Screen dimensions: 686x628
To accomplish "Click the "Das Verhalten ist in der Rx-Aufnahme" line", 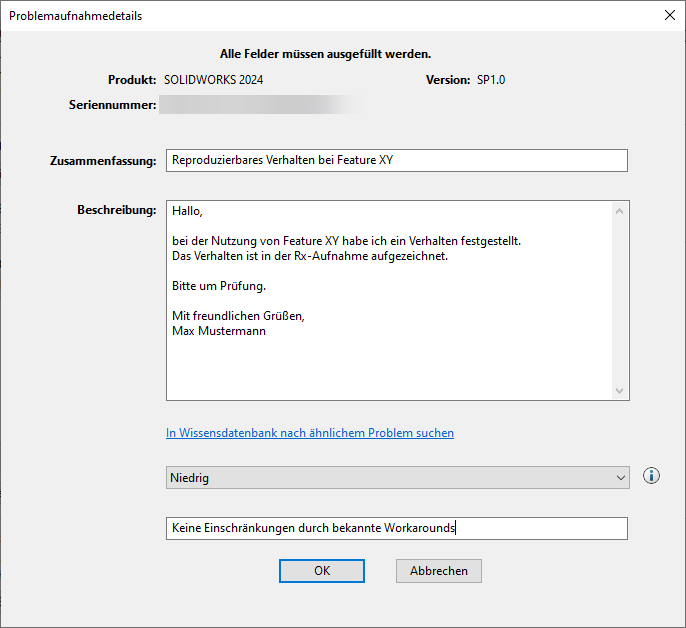I will tap(310, 256).
